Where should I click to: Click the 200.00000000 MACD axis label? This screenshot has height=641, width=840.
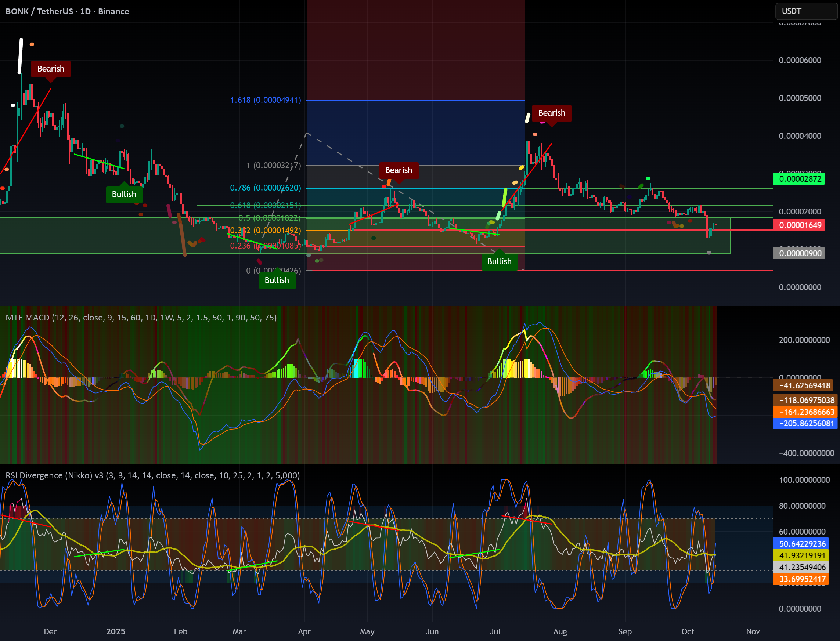point(804,340)
